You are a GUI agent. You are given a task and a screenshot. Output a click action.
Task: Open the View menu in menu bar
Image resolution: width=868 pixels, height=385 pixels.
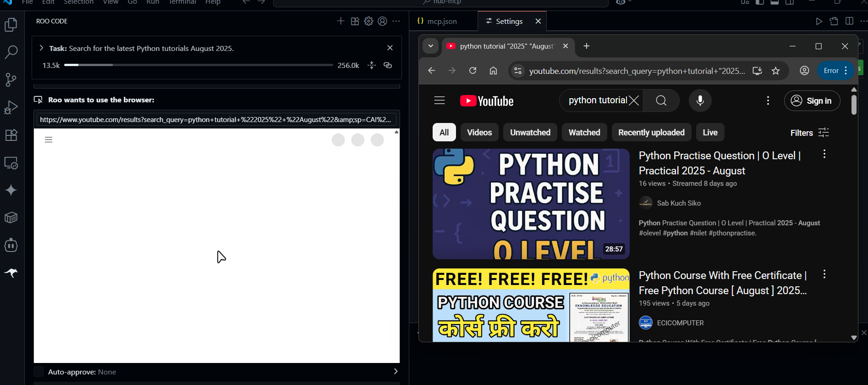coord(110,2)
